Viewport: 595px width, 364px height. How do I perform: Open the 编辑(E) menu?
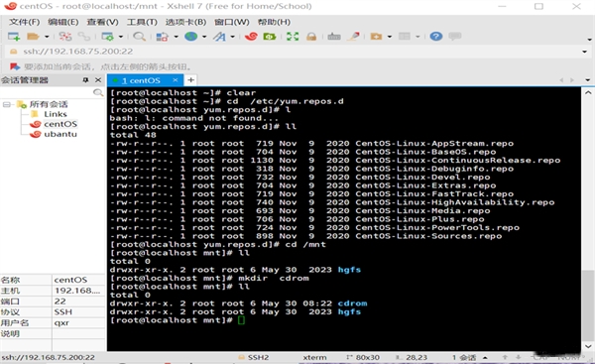click(x=63, y=22)
